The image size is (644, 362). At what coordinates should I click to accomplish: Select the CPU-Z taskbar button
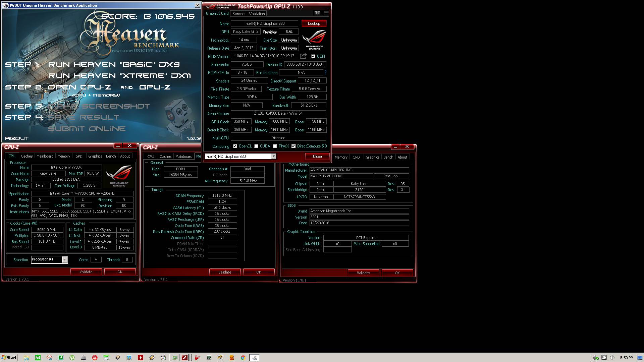[x=185, y=358]
